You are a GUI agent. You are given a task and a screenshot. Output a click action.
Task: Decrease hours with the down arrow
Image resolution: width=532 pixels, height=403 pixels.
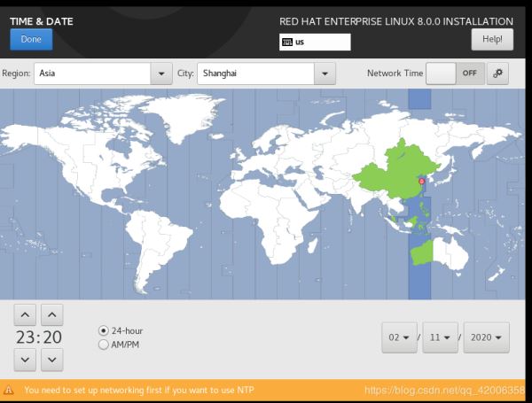click(x=26, y=360)
